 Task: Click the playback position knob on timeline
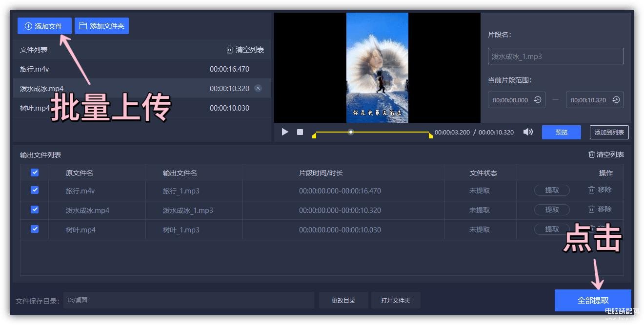tap(351, 132)
